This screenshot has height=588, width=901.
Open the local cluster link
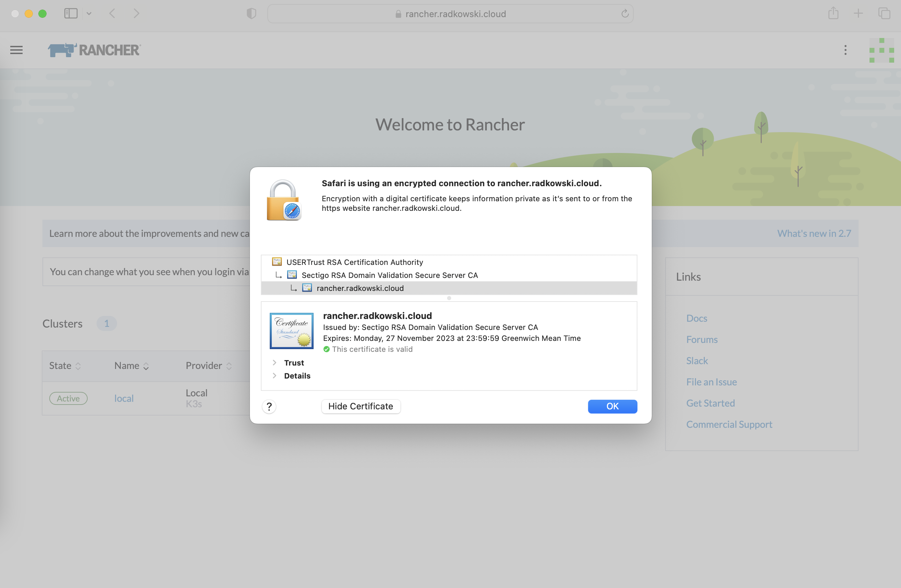(x=124, y=398)
